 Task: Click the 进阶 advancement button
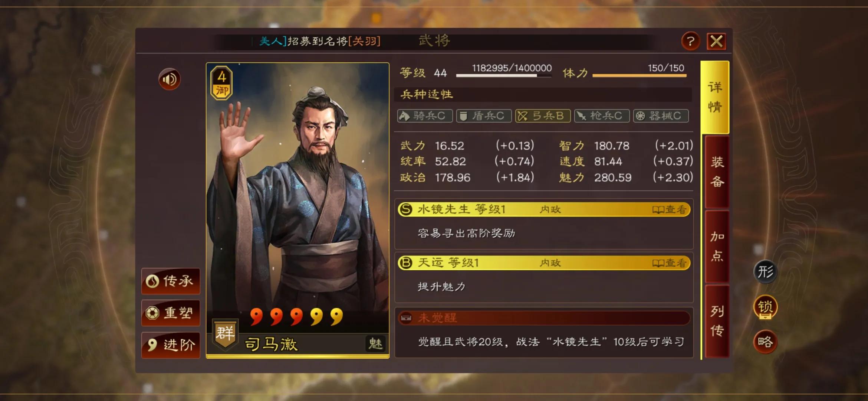coord(171,345)
